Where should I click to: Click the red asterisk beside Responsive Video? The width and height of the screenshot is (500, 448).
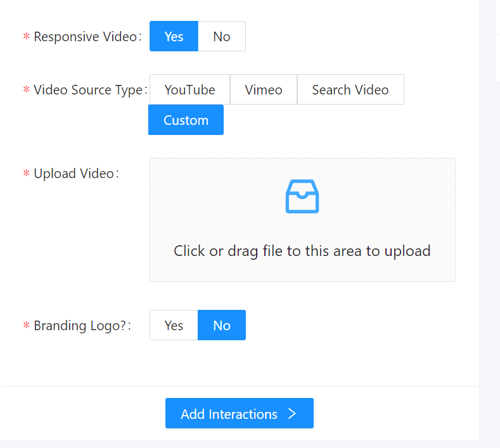click(x=27, y=36)
